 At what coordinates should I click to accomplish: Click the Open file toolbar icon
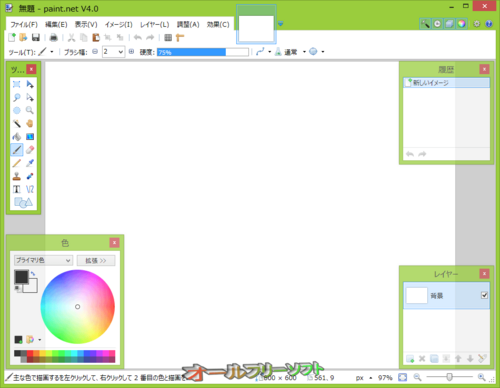click(23, 38)
